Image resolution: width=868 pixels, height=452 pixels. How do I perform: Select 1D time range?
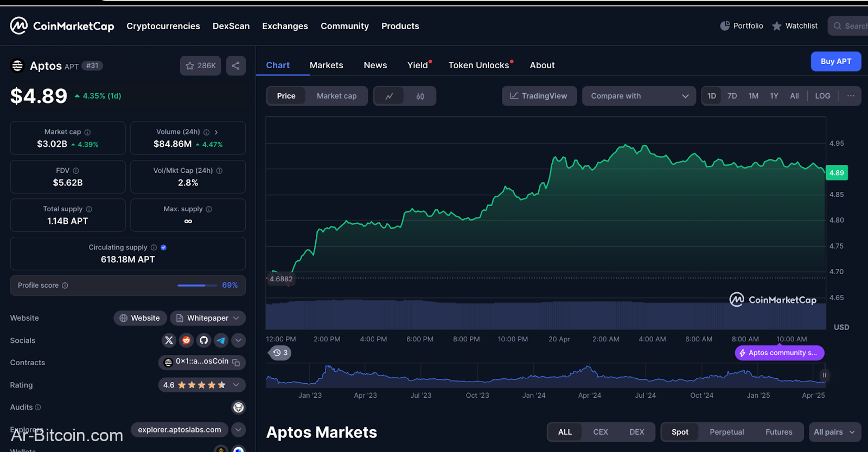[x=712, y=96]
